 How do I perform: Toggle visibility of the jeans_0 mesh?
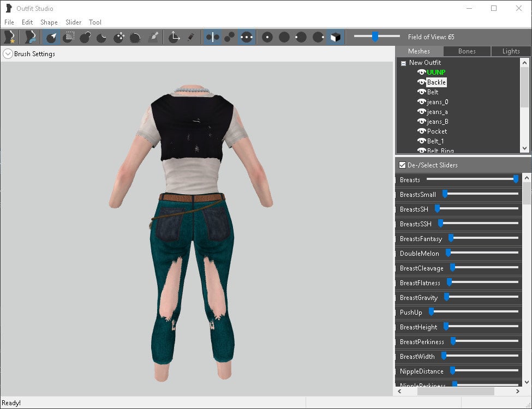(x=421, y=102)
